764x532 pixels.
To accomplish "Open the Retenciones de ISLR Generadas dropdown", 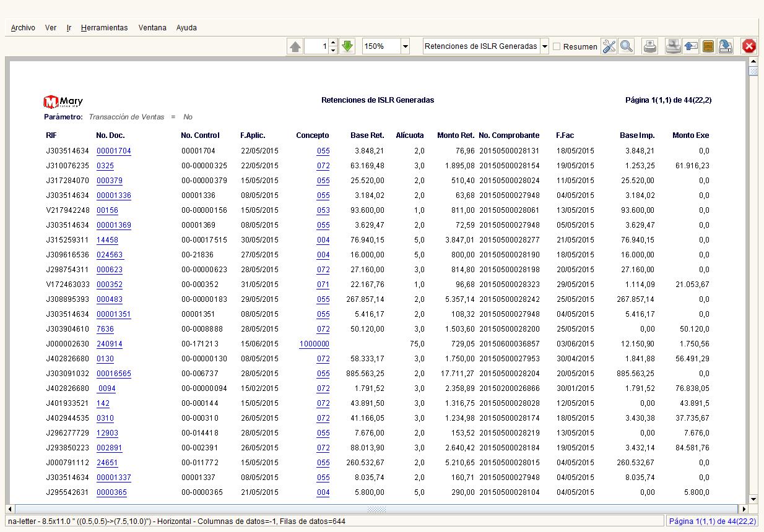I will pyautogui.click(x=544, y=46).
